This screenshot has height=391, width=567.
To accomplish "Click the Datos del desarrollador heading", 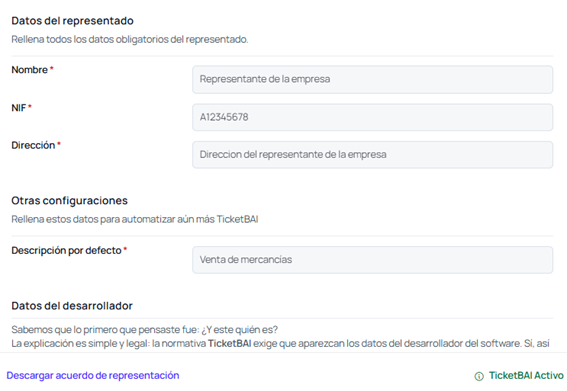I will [x=72, y=306].
